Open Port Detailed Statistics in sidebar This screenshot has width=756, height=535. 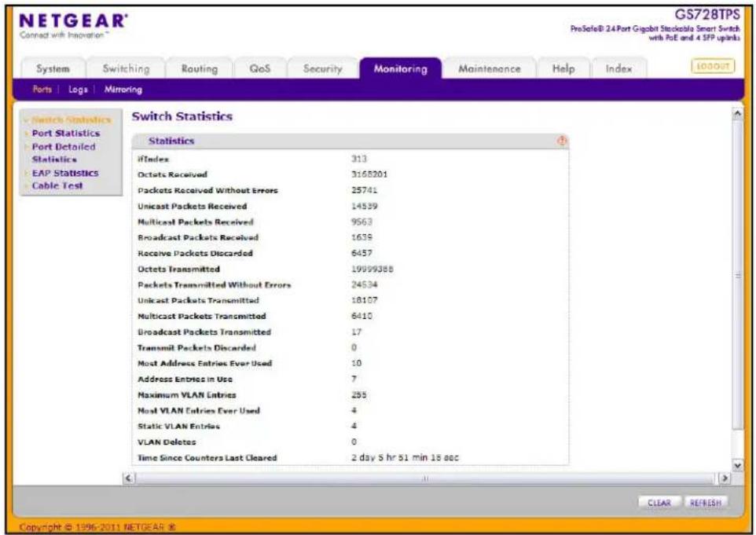pyautogui.click(x=64, y=152)
